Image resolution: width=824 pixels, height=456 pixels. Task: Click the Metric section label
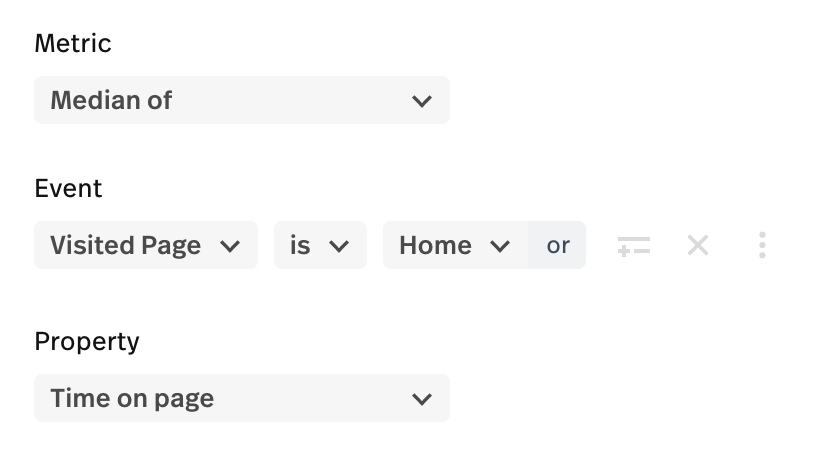pyautogui.click(x=73, y=43)
